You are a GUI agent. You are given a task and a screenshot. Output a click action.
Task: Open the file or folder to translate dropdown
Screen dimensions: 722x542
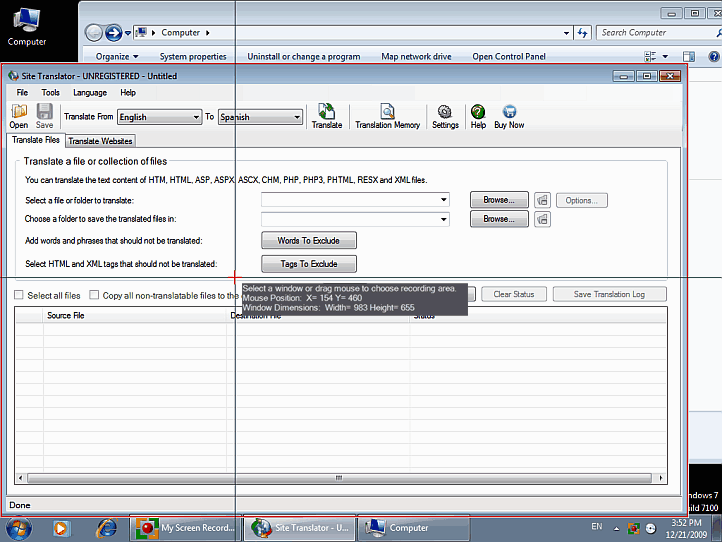(x=443, y=200)
